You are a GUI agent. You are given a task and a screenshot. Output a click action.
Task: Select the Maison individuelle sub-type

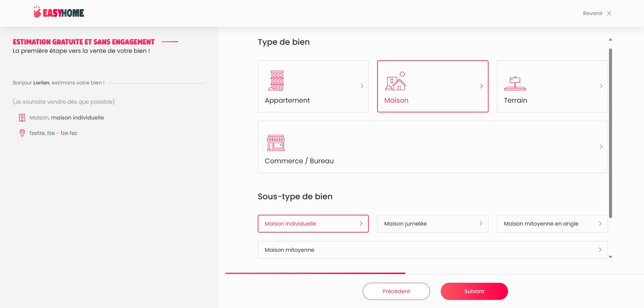(313, 224)
